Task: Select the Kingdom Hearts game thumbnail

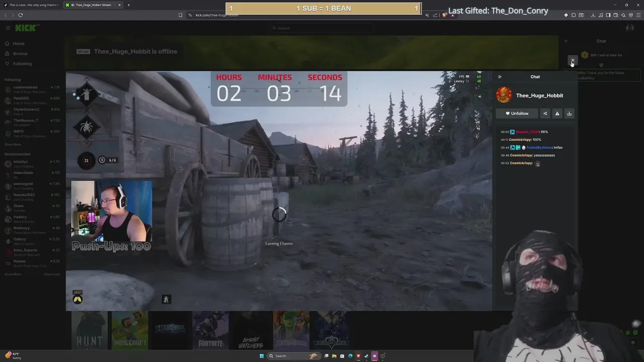Action: click(332, 330)
